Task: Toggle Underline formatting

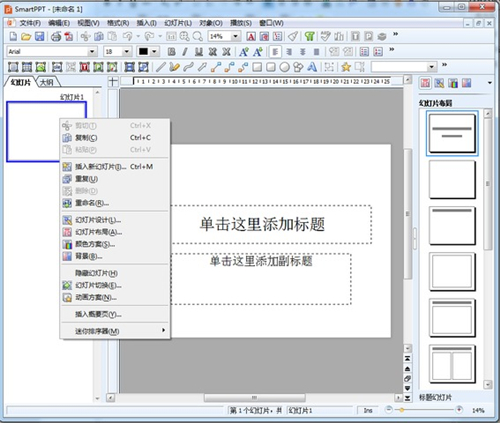Action: [x=199, y=52]
